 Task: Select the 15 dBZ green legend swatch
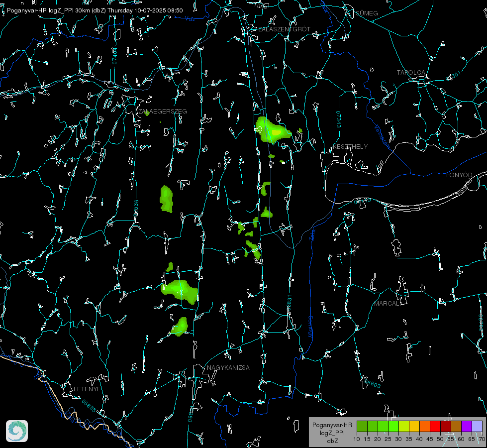pyautogui.click(x=373, y=426)
